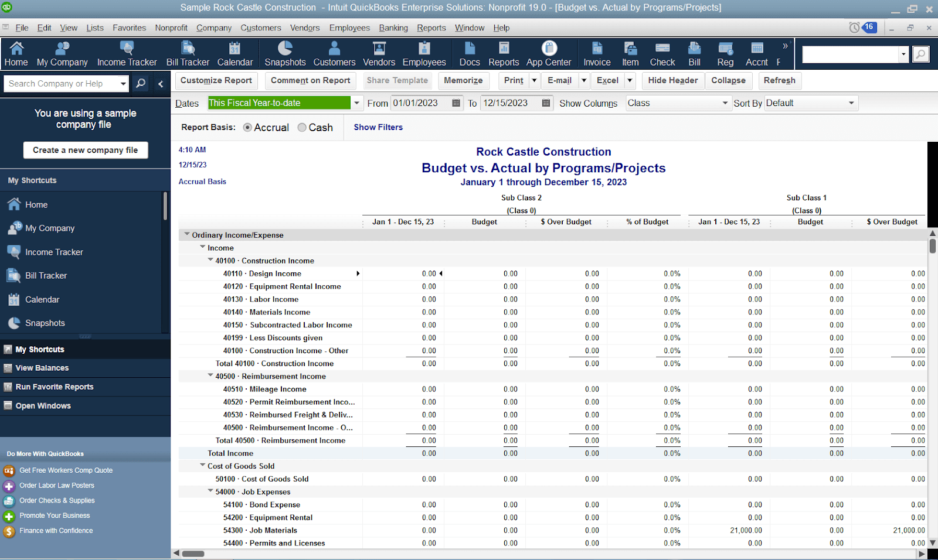The image size is (938, 560).
Task: Open Snapshots toolbar icon
Action: 285,54
